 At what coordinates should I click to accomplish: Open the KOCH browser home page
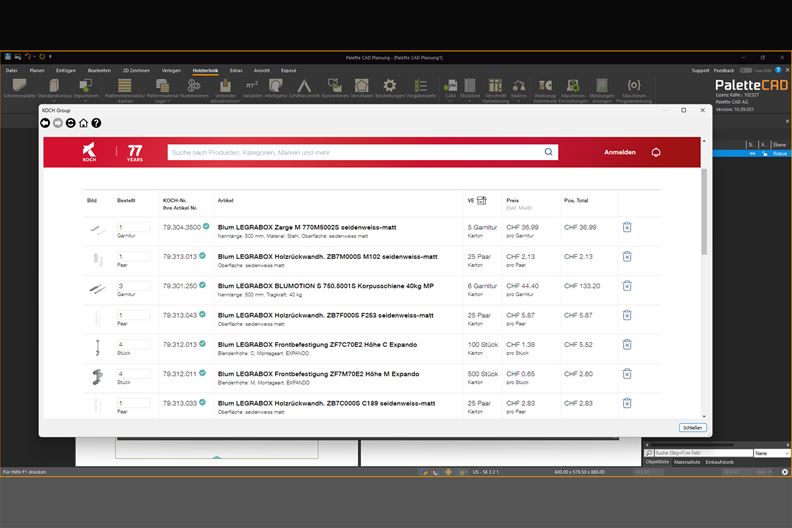coord(83,123)
